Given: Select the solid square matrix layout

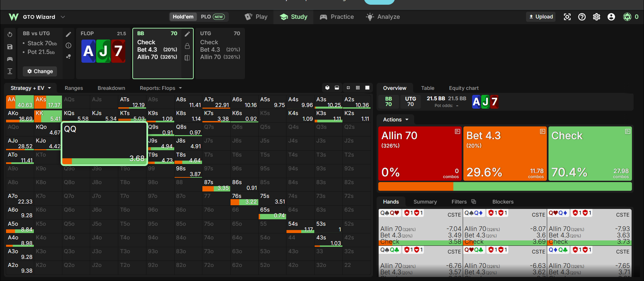Looking at the screenshot, I should [x=367, y=88].
